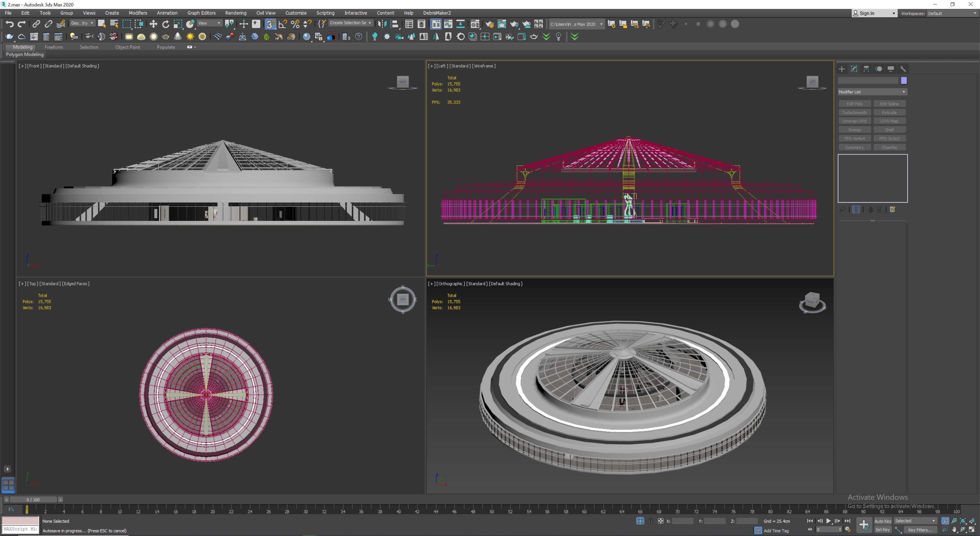Select the Move tool in toolbar

[153, 24]
